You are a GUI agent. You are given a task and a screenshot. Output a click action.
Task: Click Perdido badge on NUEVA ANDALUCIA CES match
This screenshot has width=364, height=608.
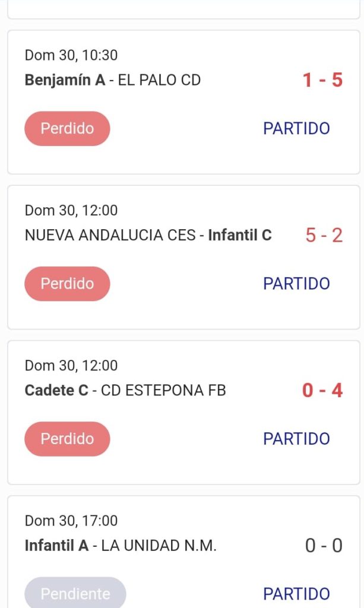67,283
